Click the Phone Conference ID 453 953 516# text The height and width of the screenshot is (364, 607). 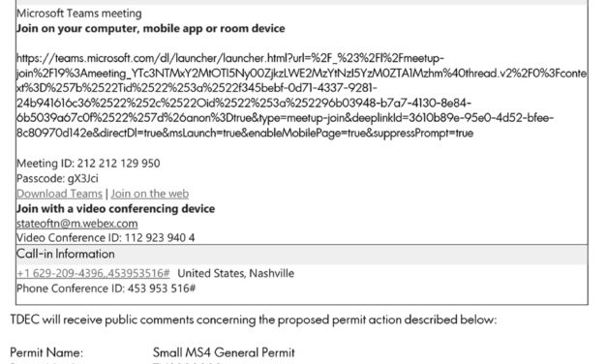pos(106,288)
